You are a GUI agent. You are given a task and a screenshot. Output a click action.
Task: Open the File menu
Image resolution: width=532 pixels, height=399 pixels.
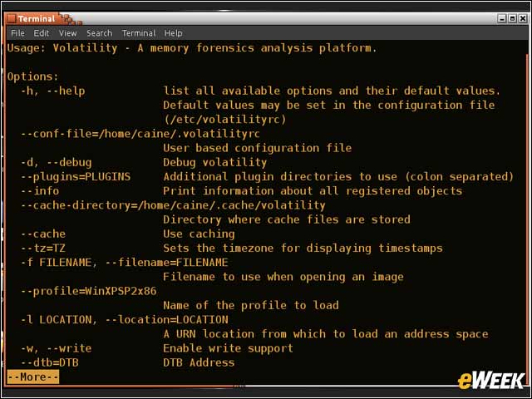coord(17,33)
